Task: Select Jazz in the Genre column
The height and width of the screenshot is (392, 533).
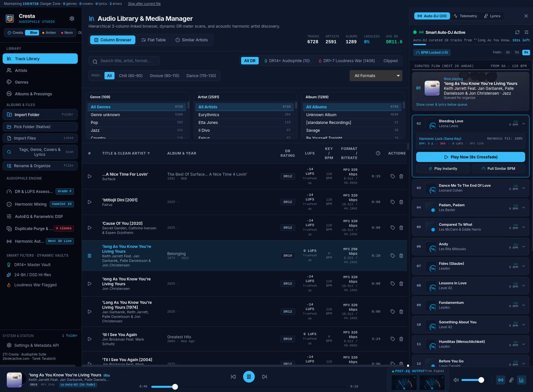Action: (137, 131)
